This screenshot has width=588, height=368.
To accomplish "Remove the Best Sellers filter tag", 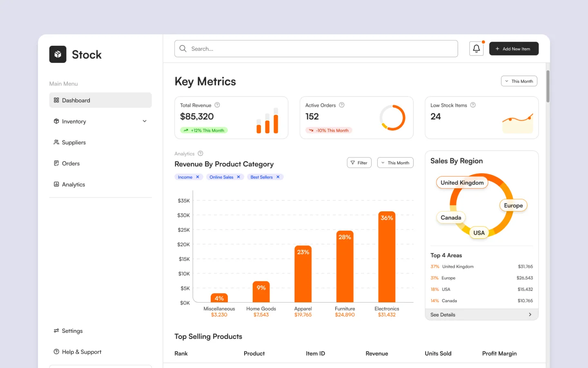I will (278, 177).
